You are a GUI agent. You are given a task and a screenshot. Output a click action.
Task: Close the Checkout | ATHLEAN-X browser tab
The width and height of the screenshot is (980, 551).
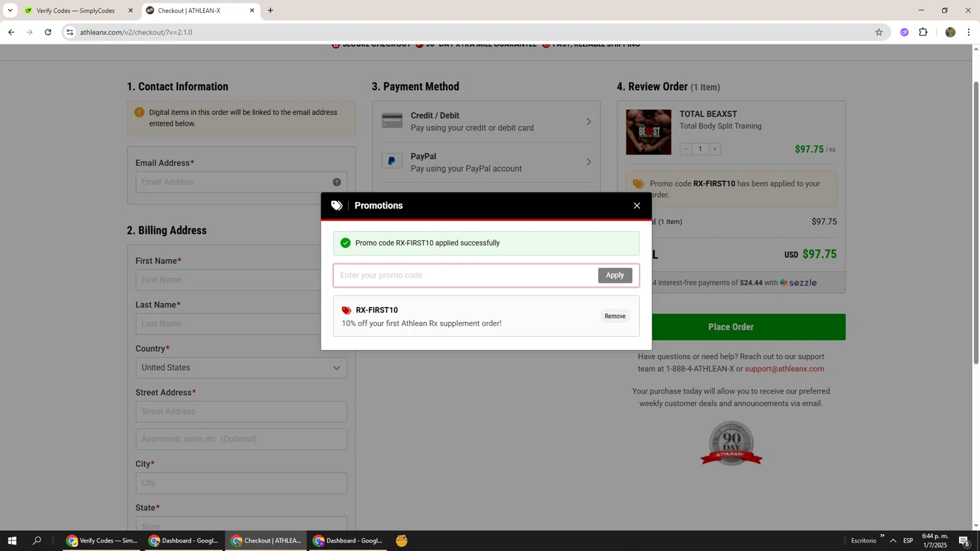coord(252,10)
